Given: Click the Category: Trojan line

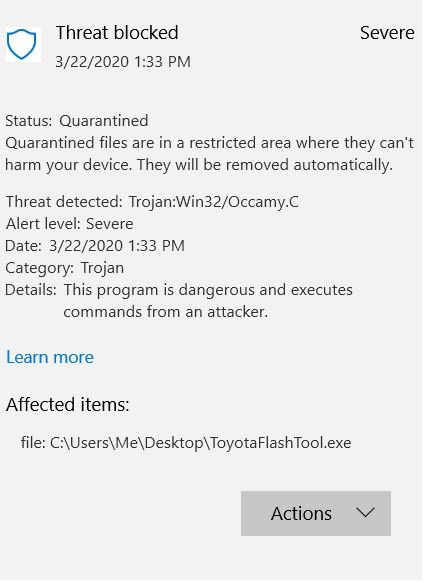Looking at the screenshot, I should 65,270.
